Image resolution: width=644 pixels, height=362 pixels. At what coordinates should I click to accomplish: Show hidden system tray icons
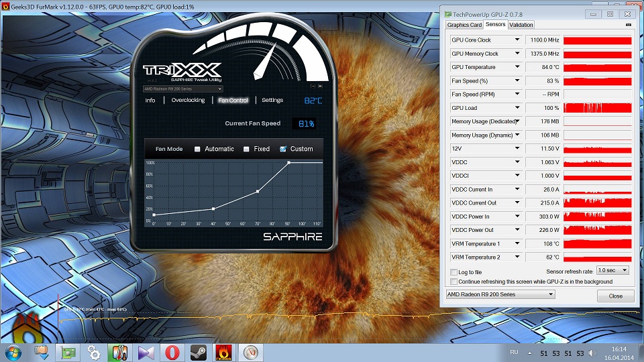tap(529, 353)
